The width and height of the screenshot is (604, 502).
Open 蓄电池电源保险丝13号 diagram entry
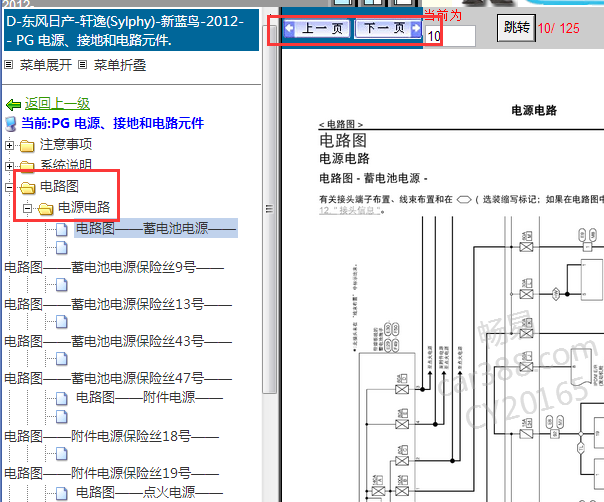click(x=118, y=304)
